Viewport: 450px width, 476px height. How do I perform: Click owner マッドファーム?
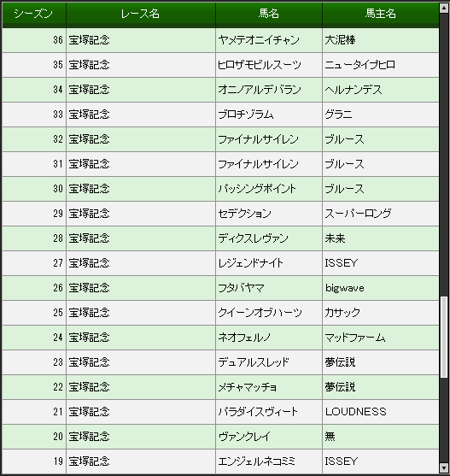[x=355, y=338]
